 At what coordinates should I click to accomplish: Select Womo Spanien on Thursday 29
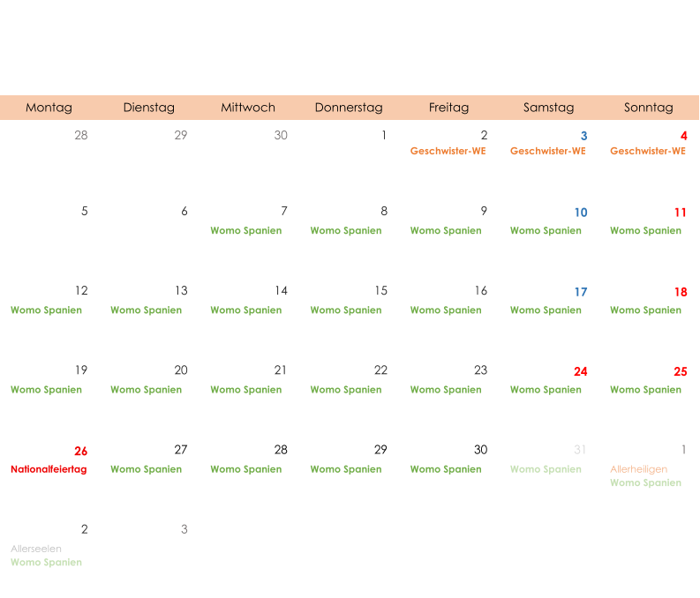(346, 469)
